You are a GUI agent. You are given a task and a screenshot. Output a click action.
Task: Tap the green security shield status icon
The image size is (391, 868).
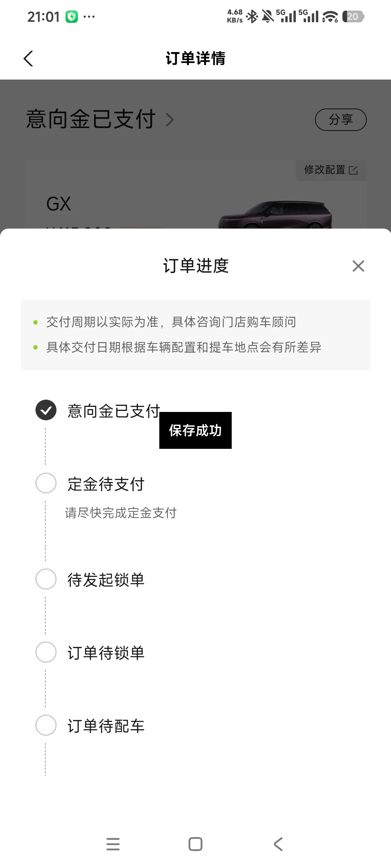point(72,17)
